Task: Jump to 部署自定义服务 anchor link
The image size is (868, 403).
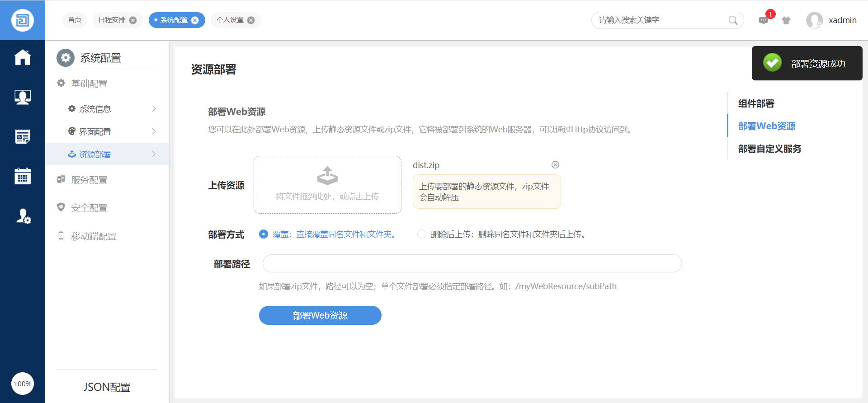Action: coord(769,149)
